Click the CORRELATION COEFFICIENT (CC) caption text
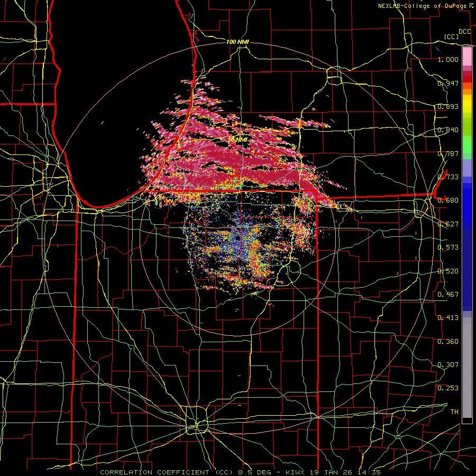The width and height of the screenshot is (476, 476). [x=167, y=472]
